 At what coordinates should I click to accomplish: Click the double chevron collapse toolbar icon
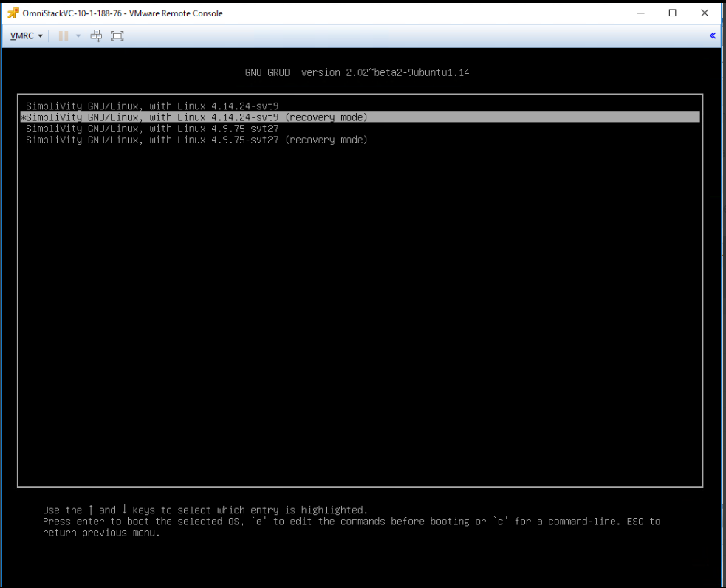713,35
